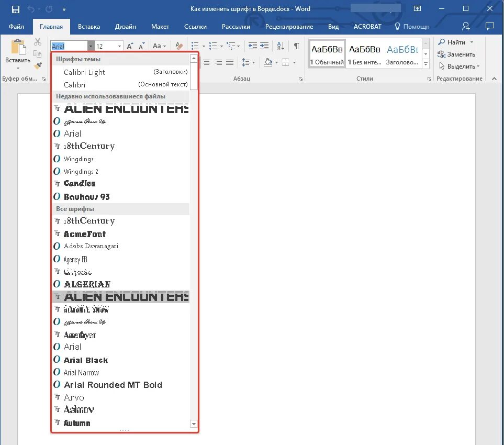Image resolution: width=504 pixels, height=445 pixels.
Task: Open the Clipboard pane launcher
Action: (44, 79)
